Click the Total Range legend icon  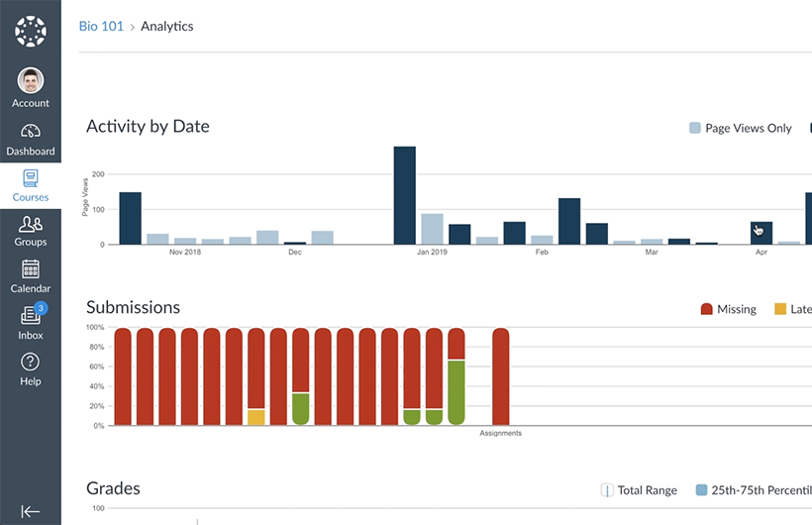coord(607,490)
